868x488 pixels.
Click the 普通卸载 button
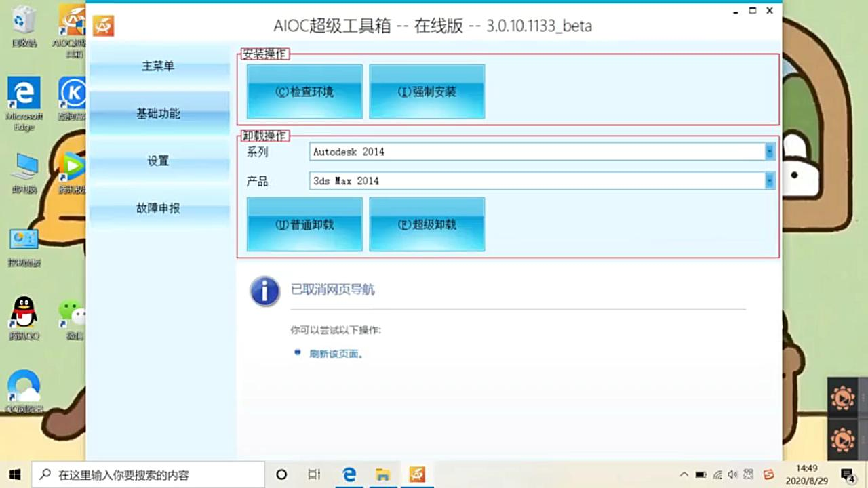pos(304,224)
